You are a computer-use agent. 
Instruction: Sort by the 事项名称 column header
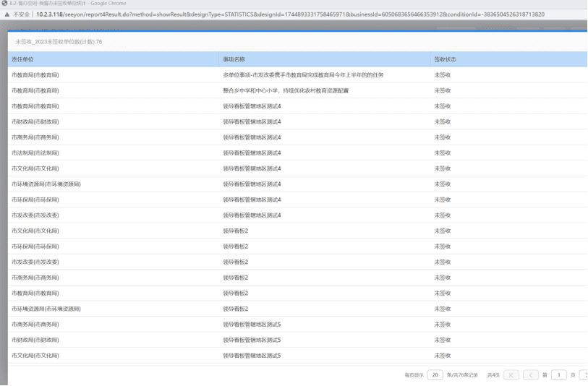coord(234,59)
